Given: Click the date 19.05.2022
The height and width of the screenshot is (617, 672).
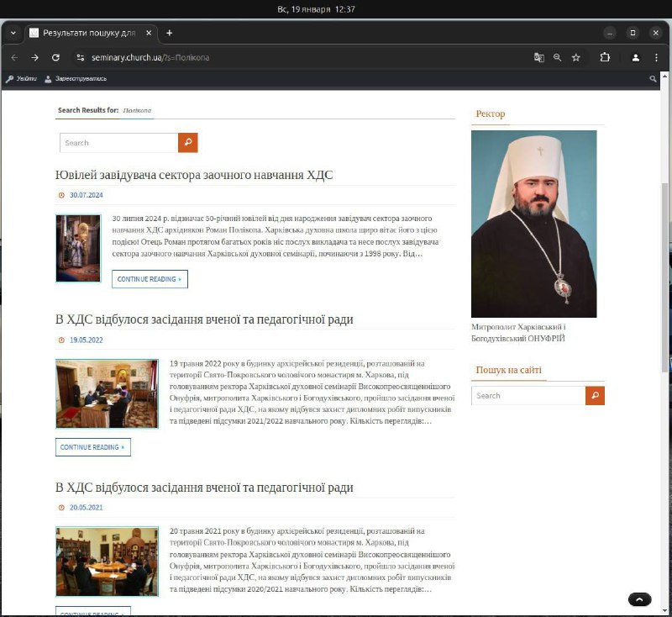Looking at the screenshot, I should 87,340.
